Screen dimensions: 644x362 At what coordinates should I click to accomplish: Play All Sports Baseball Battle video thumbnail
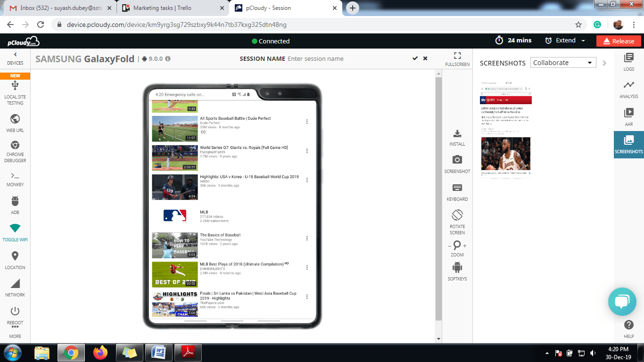coord(174,129)
